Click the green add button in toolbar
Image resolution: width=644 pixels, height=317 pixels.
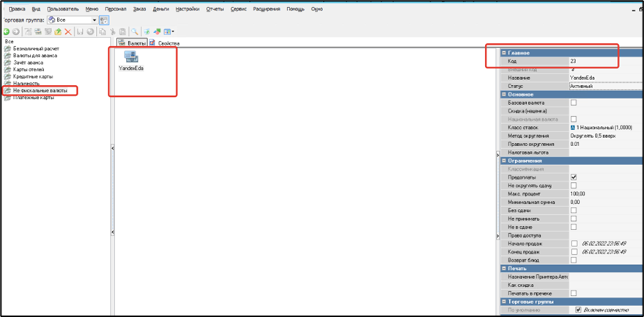point(7,32)
